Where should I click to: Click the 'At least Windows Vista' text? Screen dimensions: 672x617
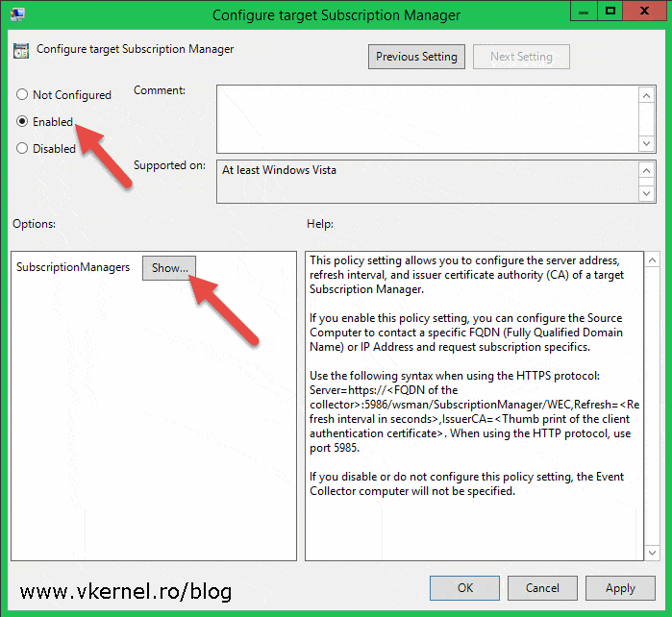(279, 170)
